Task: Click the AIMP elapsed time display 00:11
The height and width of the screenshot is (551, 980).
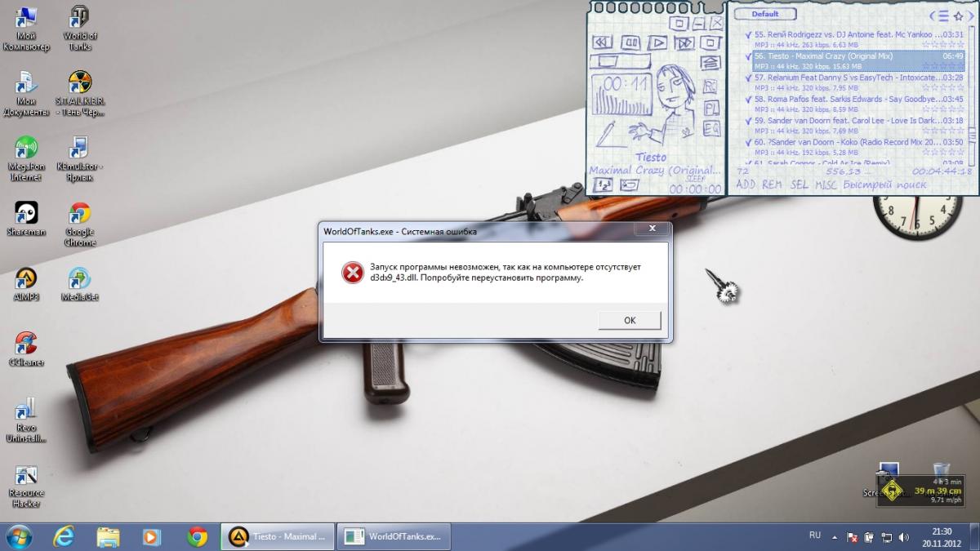Action: tap(627, 84)
